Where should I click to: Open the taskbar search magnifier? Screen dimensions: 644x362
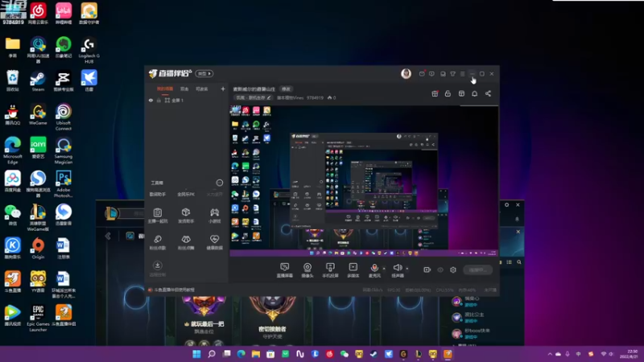point(212,354)
